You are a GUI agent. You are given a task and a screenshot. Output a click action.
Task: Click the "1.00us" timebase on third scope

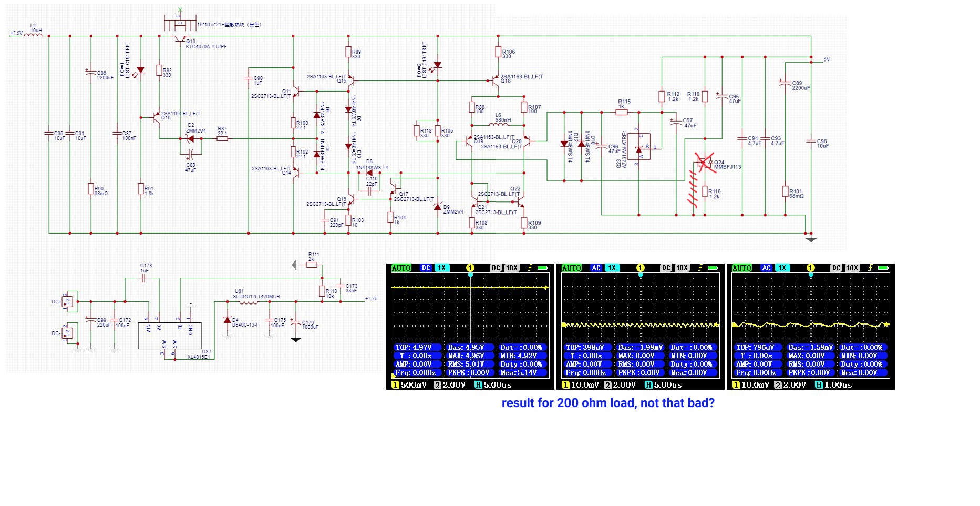[838, 385]
